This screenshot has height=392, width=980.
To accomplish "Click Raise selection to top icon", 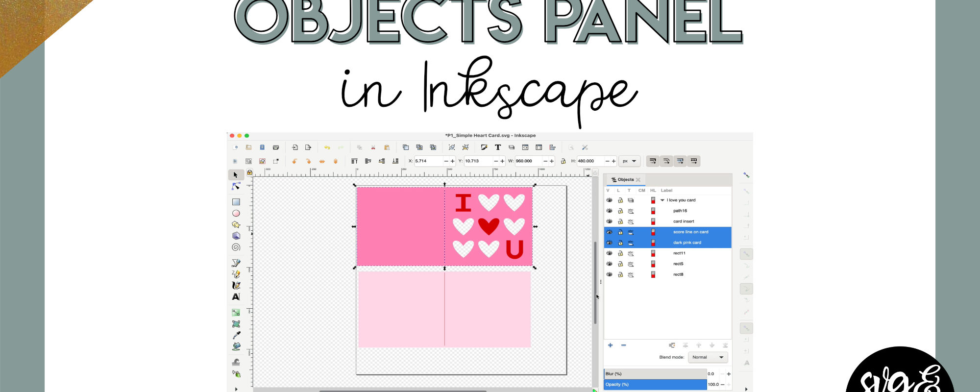I will coord(354,161).
